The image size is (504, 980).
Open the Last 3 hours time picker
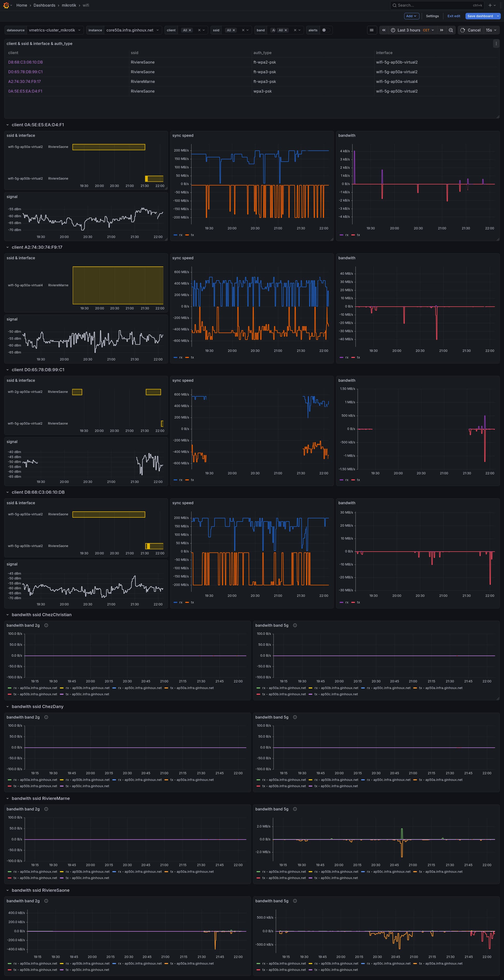coord(413,30)
